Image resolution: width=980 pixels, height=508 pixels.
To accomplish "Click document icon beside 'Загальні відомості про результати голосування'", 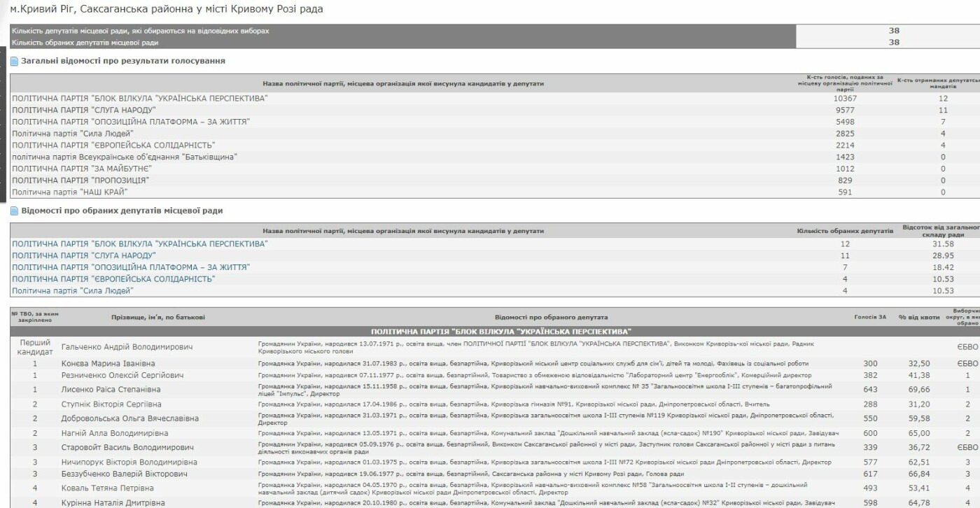I will (15, 62).
